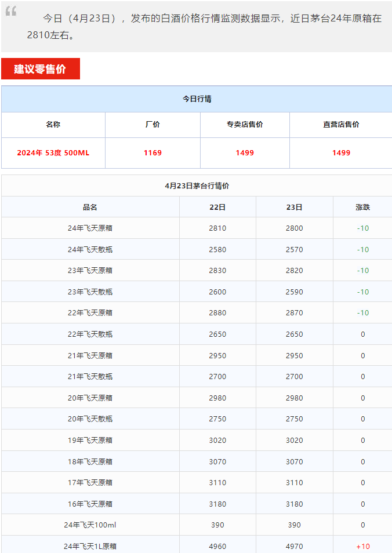Select the 24年飞天原箱 row name
The image size is (392, 553).
90,228
